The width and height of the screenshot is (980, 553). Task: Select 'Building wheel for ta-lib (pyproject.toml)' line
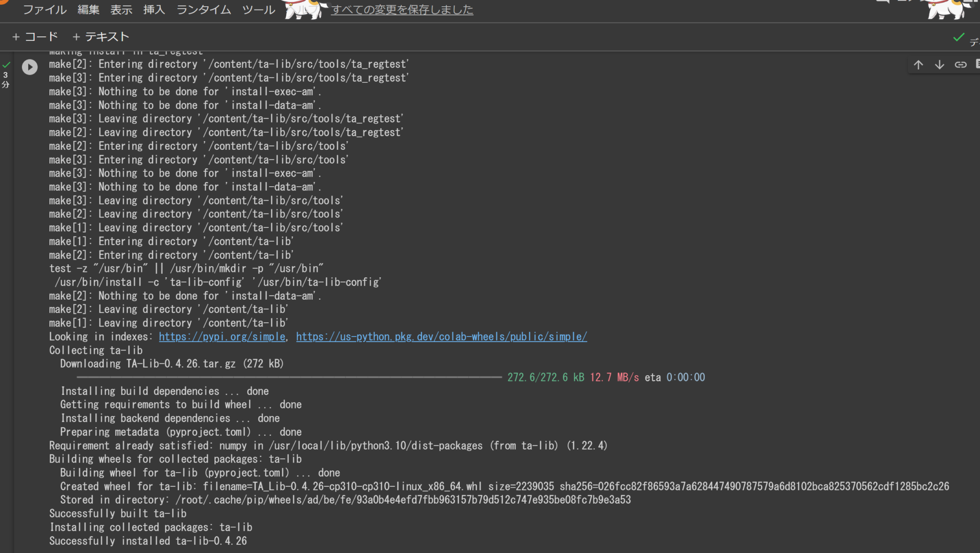200,473
